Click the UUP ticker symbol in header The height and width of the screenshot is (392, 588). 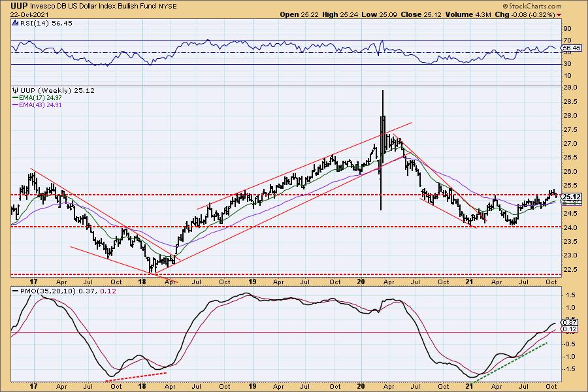tap(19, 6)
